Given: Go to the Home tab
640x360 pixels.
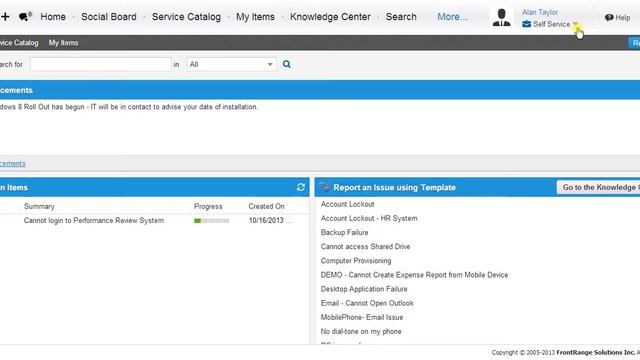Looking at the screenshot, I should 53,17.
